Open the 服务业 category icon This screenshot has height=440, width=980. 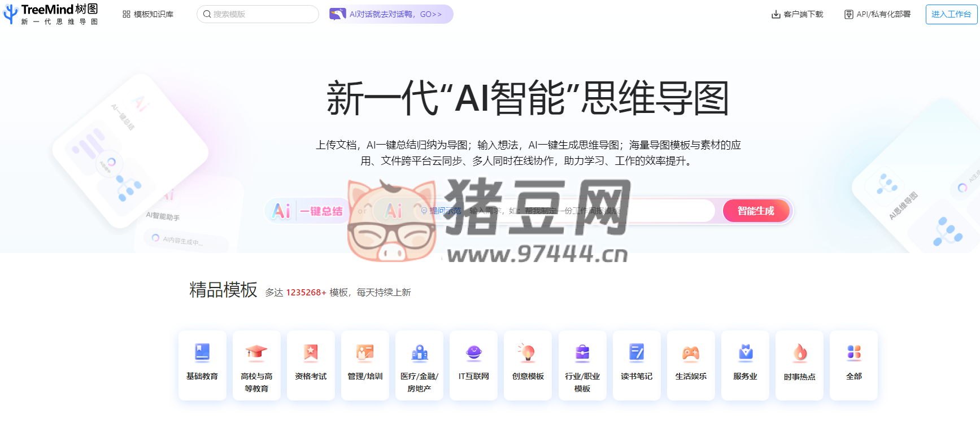[745, 365]
